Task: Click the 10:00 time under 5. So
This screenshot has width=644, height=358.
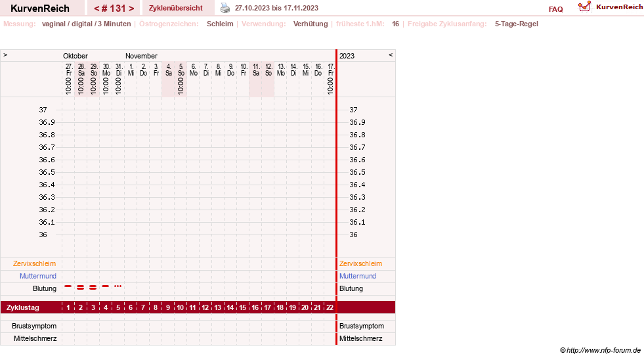Action: click(x=181, y=86)
